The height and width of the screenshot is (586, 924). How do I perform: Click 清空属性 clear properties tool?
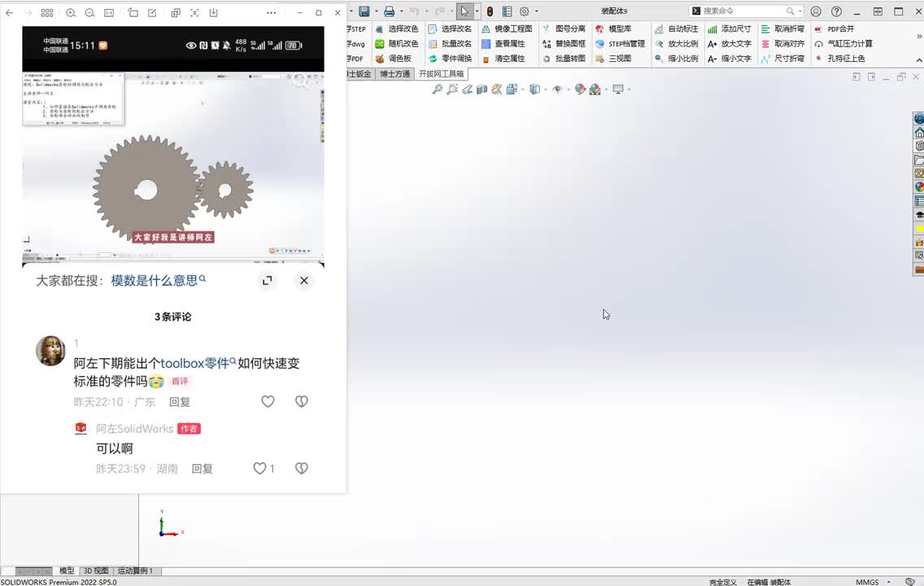pos(503,59)
